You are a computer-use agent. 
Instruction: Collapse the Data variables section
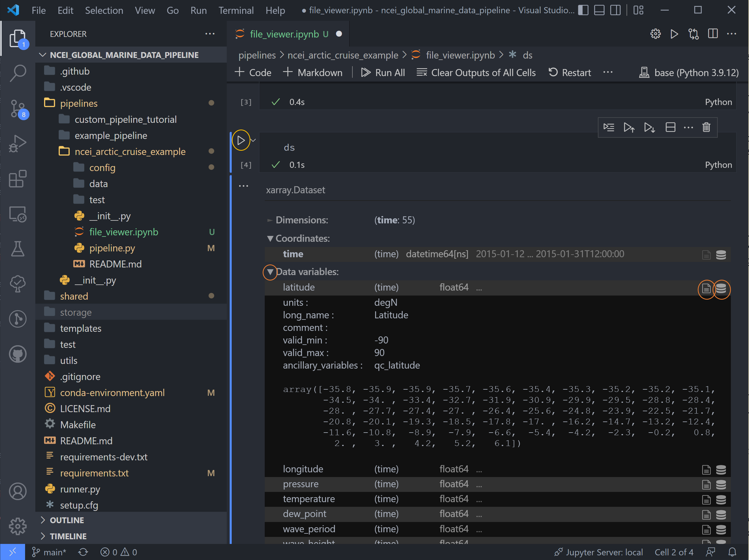[270, 272]
